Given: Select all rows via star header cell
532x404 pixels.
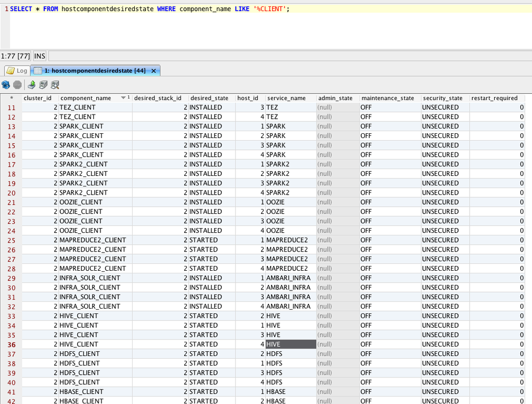Looking at the screenshot, I should click(x=11, y=98).
